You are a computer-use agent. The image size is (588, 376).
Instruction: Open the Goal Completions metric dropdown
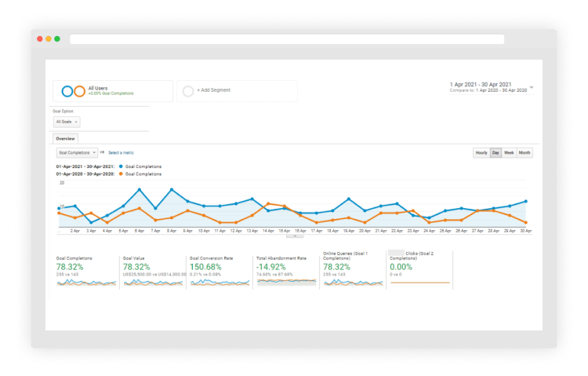77,152
